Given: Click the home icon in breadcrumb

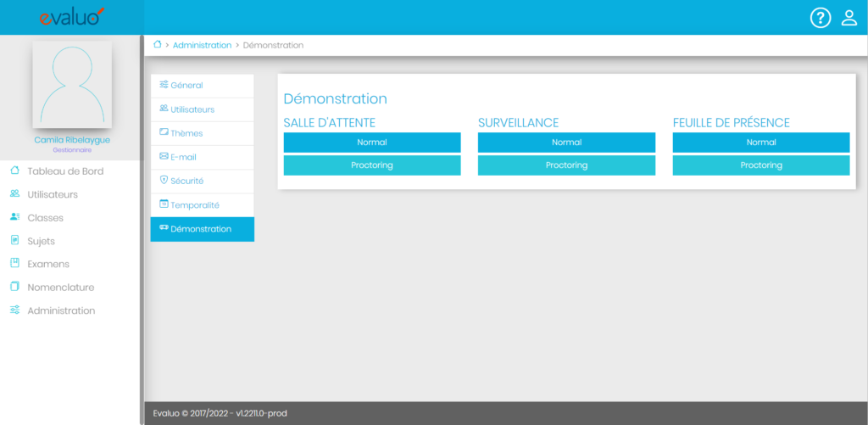Looking at the screenshot, I should point(157,44).
